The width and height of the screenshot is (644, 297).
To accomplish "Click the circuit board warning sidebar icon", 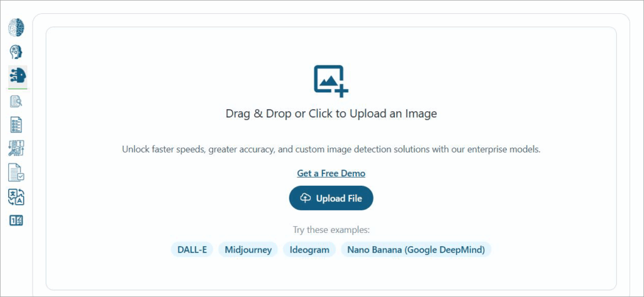I will pyautogui.click(x=16, y=148).
